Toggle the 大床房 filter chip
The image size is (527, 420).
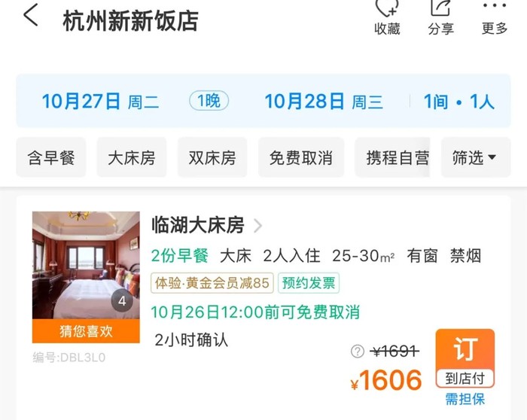tap(132, 157)
